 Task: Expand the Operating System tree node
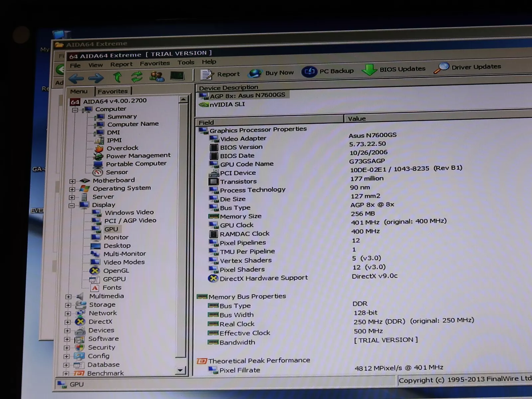pyautogui.click(x=72, y=190)
